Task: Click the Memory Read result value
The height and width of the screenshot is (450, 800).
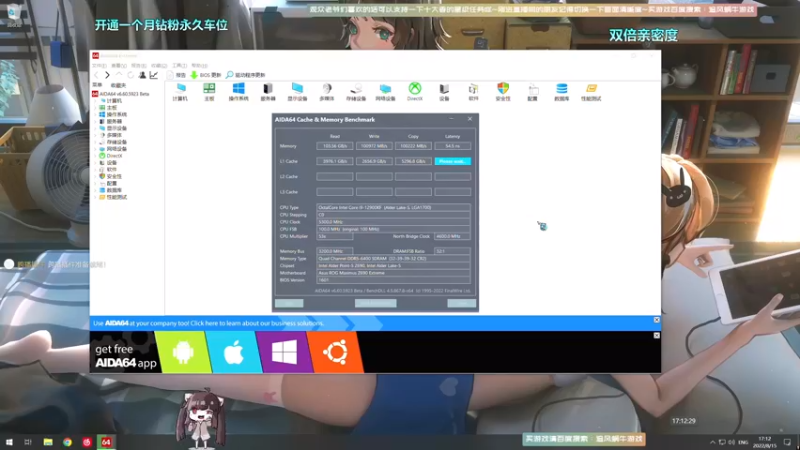Action: pos(335,146)
